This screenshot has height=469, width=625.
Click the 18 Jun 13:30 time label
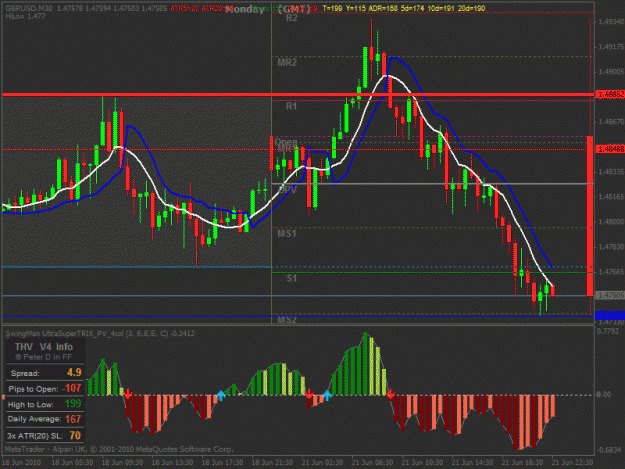(173, 462)
